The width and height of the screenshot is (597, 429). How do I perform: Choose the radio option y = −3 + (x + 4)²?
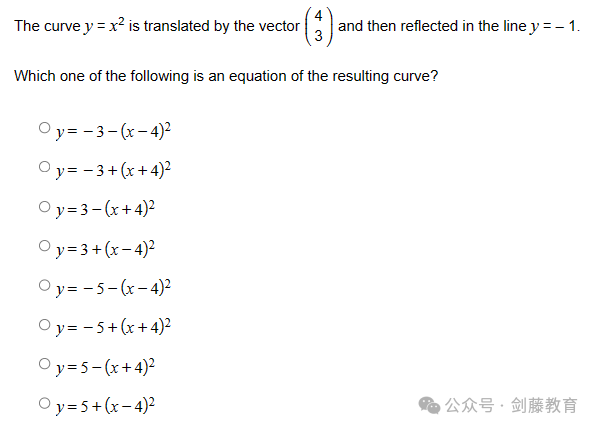45,167
